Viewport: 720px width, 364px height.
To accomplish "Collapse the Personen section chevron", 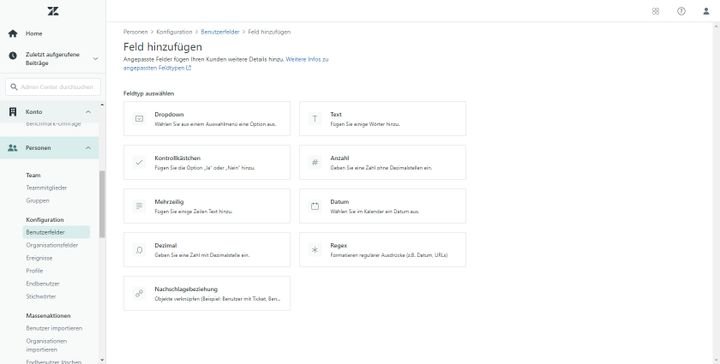I will [x=88, y=148].
